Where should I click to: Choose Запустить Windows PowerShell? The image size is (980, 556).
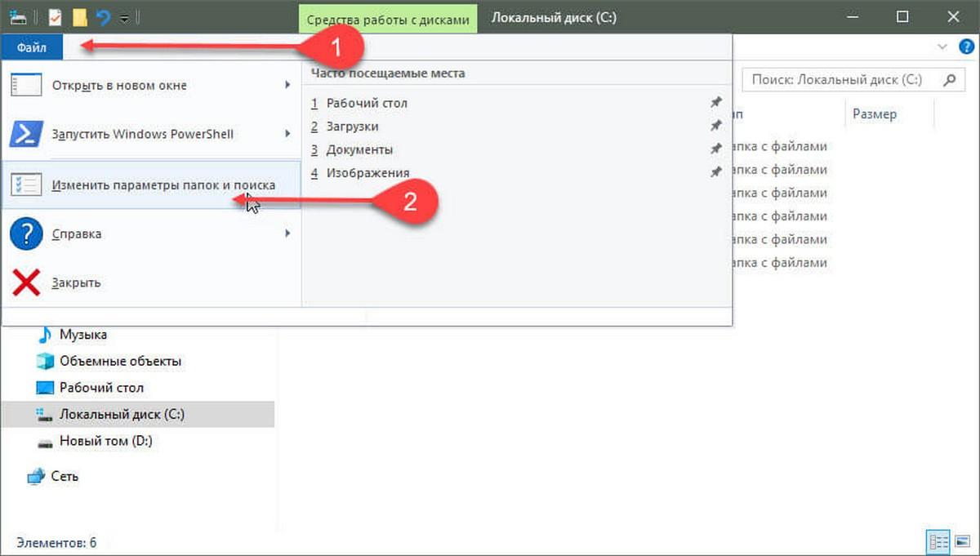coord(151,134)
